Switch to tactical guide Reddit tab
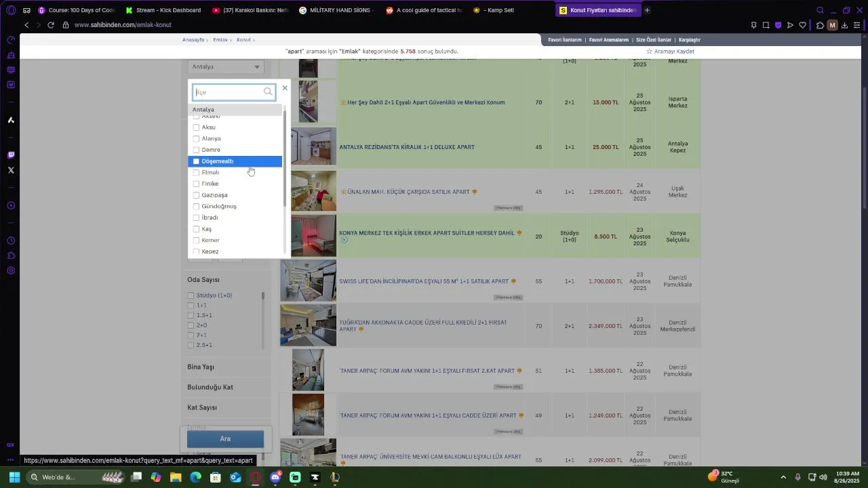 pos(425,10)
